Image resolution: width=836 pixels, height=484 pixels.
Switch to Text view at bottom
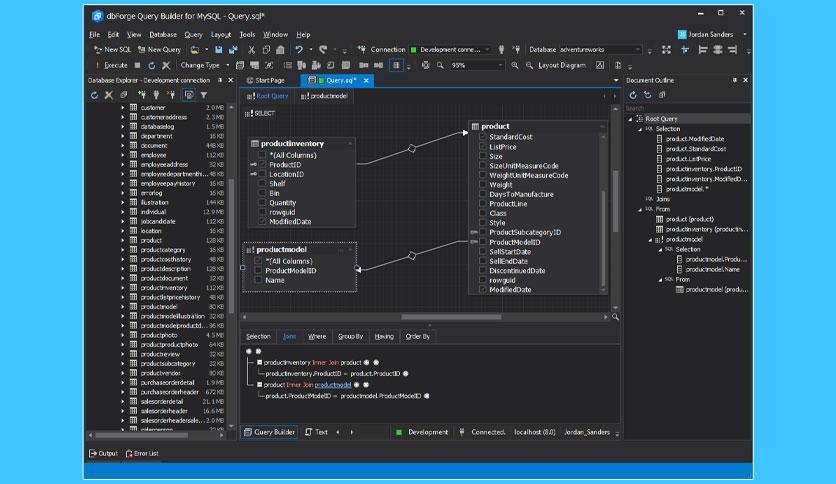tap(316, 432)
